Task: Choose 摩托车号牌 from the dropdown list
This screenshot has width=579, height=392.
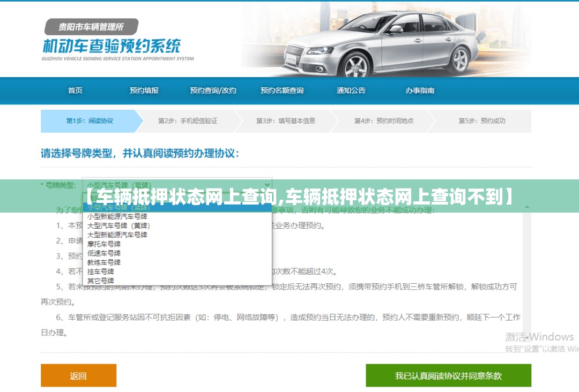Action: click(177, 244)
